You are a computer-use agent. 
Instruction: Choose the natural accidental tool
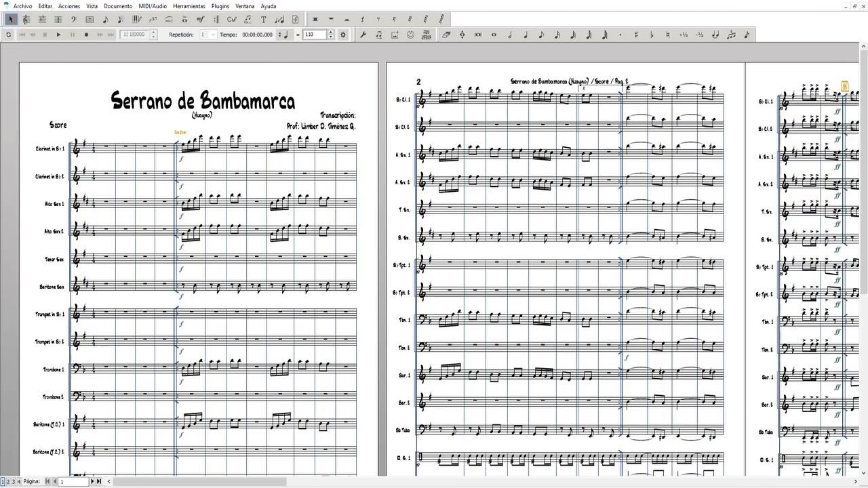click(668, 35)
